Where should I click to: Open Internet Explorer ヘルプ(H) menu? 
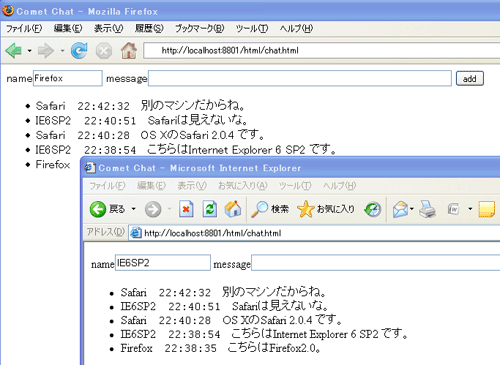coord(339,186)
